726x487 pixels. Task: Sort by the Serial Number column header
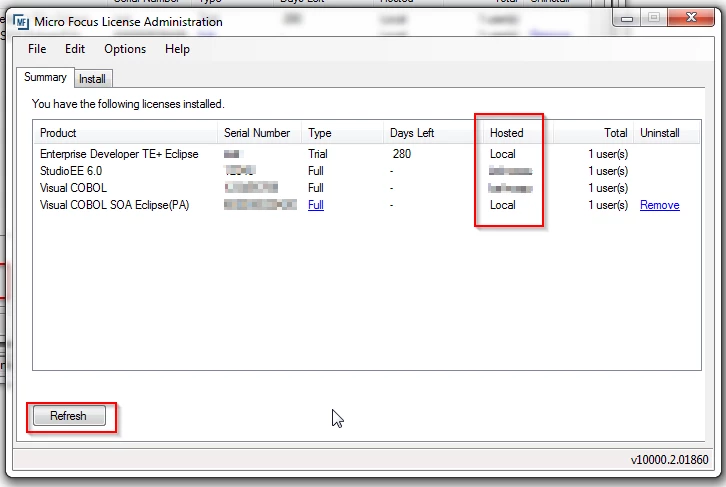coord(259,133)
